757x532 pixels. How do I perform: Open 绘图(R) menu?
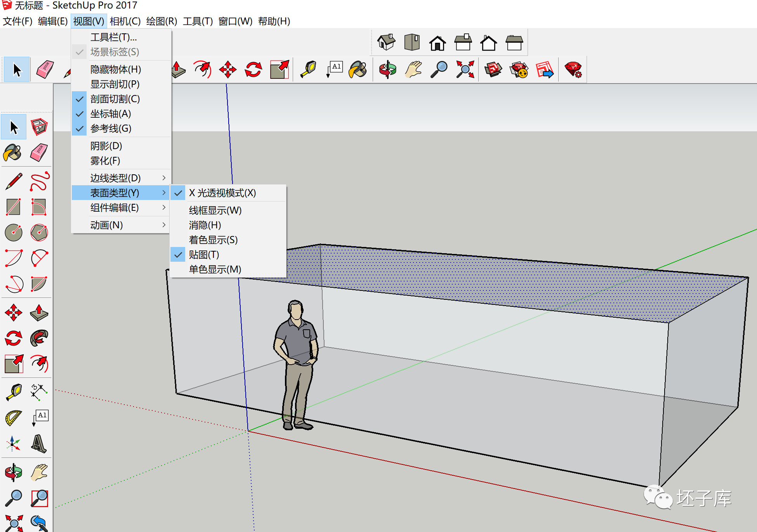161,21
